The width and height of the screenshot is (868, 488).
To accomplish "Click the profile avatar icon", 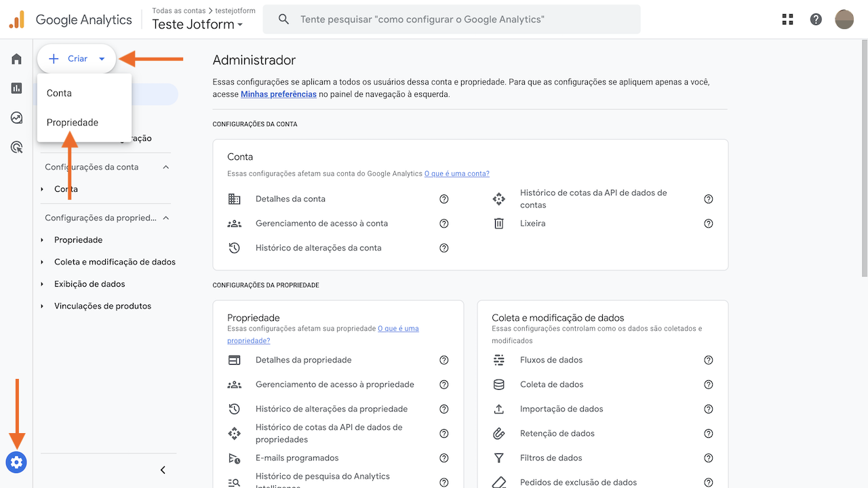I will point(844,19).
